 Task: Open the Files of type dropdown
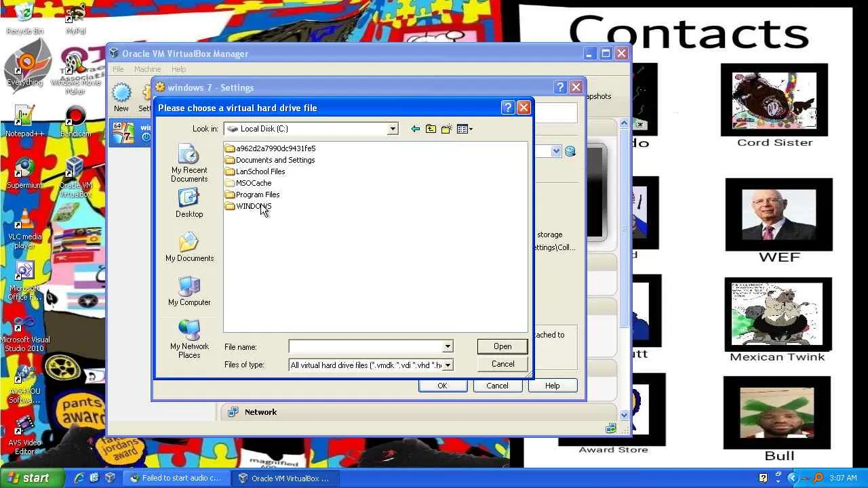pos(448,365)
